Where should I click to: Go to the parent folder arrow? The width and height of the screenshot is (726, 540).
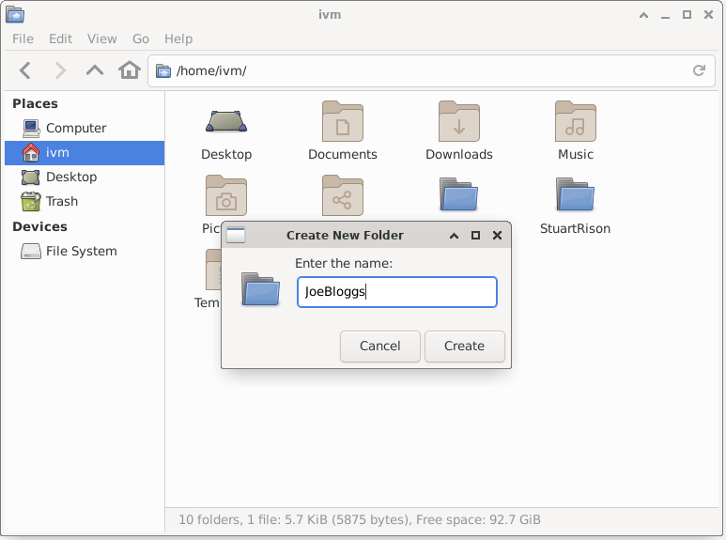point(94,70)
